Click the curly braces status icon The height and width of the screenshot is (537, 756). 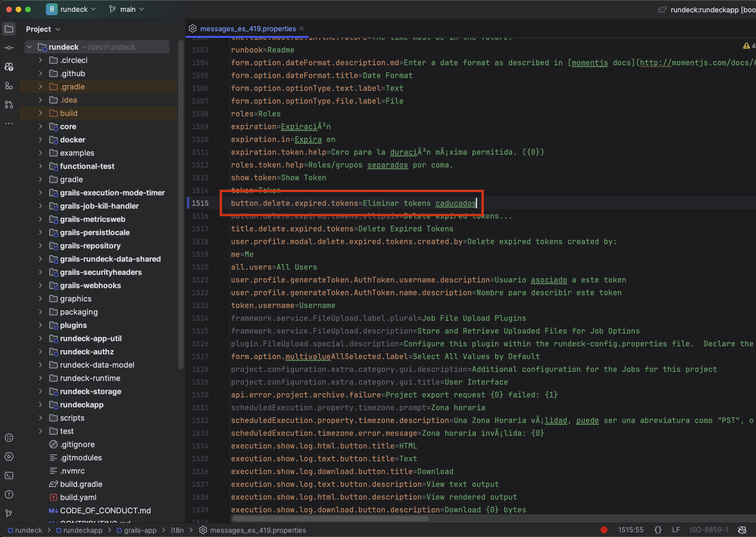click(x=658, y=530)
